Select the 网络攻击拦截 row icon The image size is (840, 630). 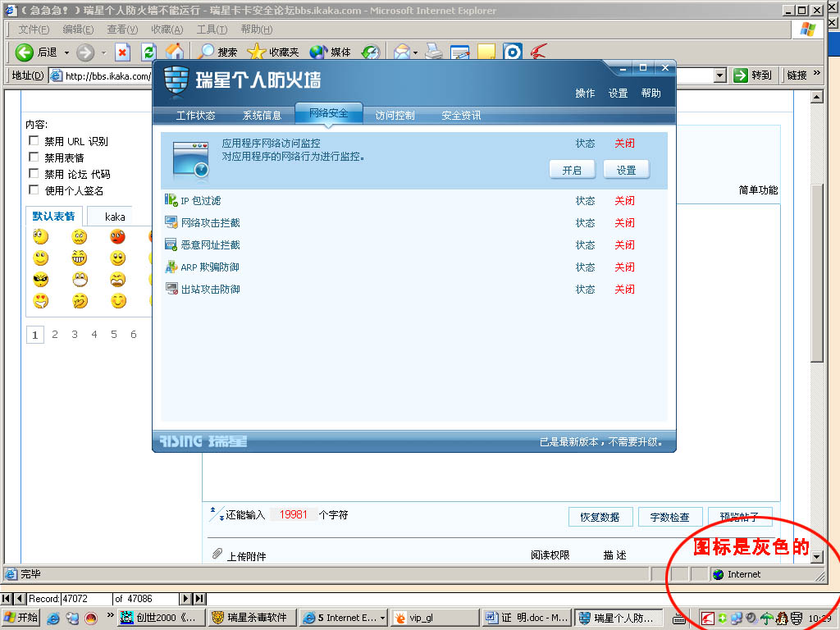point(171,222)
